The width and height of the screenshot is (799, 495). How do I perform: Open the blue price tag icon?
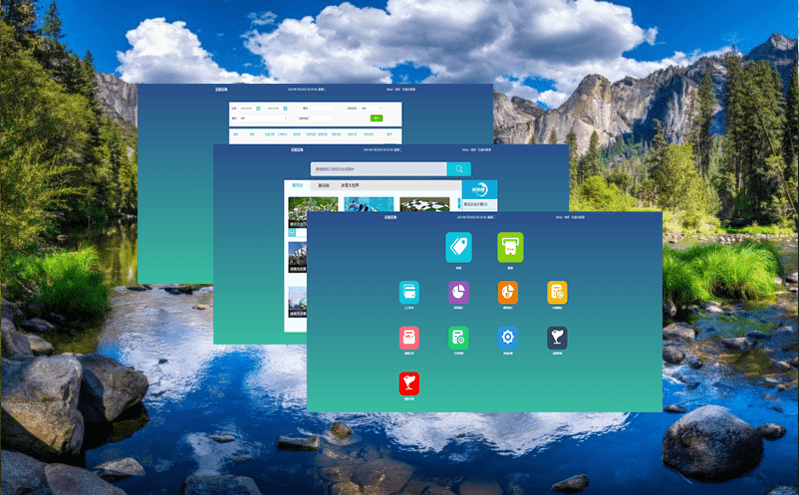458,246
